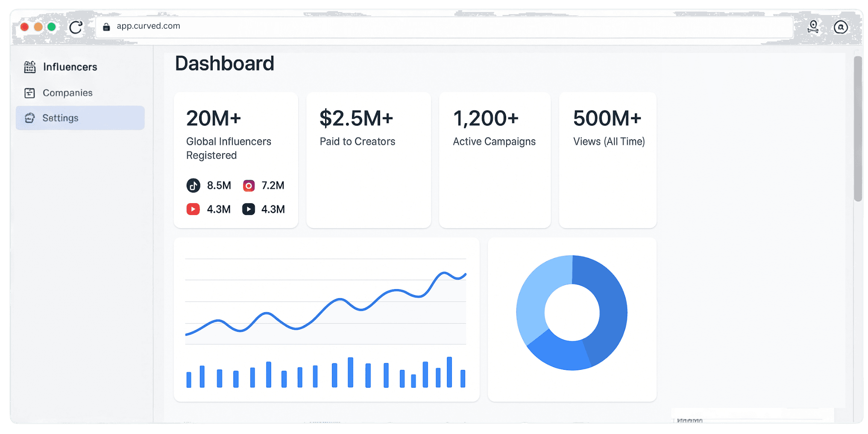Go to the Companies section
The height and width of the screenshot is (434, 868).
click(x=67, y=93)
